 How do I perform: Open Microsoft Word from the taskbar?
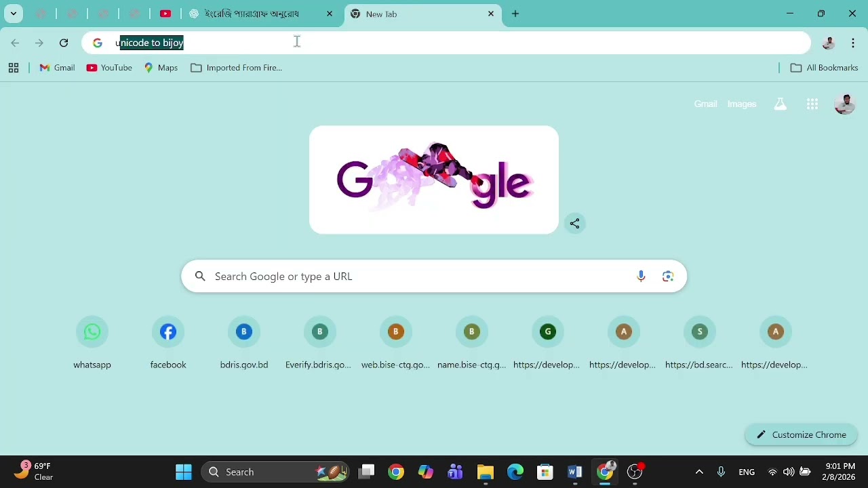pos(575,472)
